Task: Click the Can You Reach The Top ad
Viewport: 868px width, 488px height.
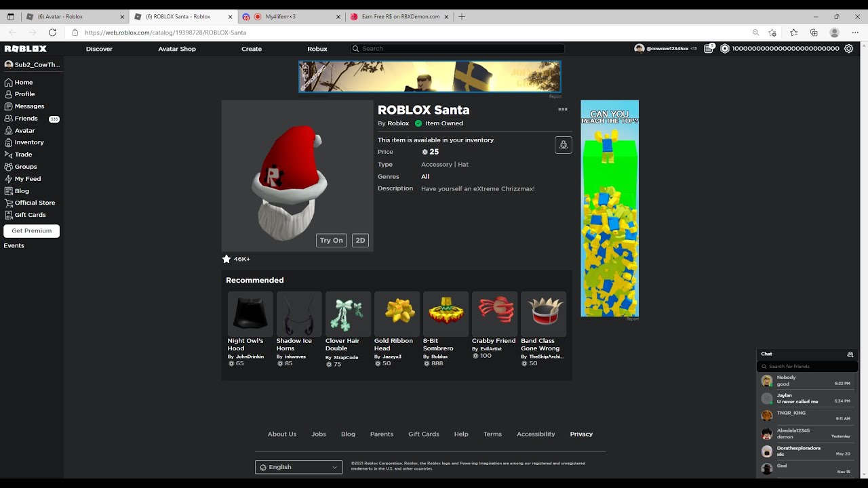Action: tap(610, 208)
